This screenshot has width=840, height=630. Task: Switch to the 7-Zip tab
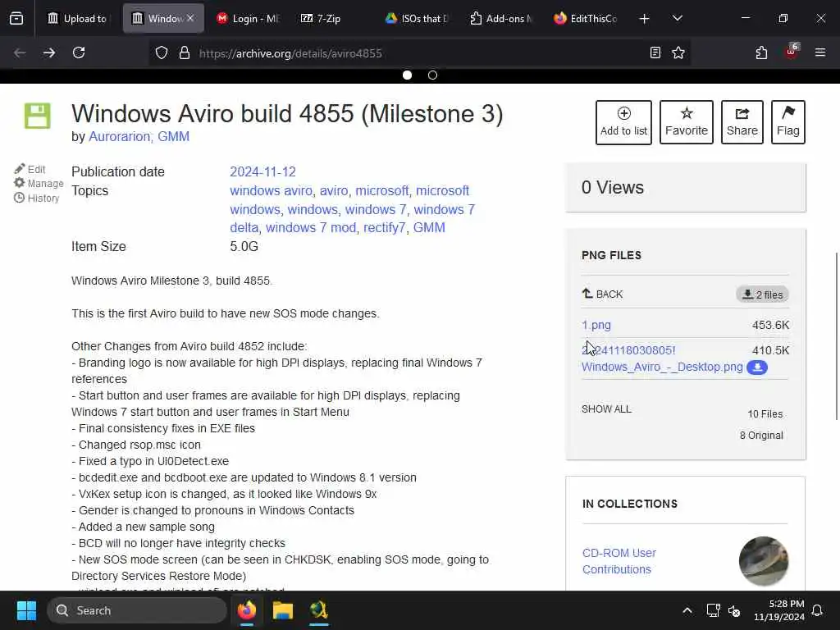pos(321,18)
